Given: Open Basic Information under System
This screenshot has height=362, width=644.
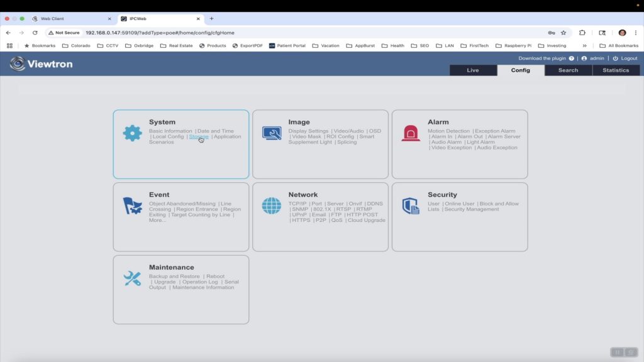Looking at the screenshot, I should pos(170,131).
